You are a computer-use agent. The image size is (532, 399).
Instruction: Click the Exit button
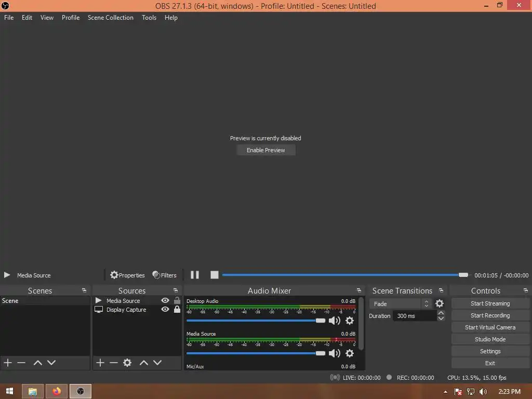[x=490, y=363]
